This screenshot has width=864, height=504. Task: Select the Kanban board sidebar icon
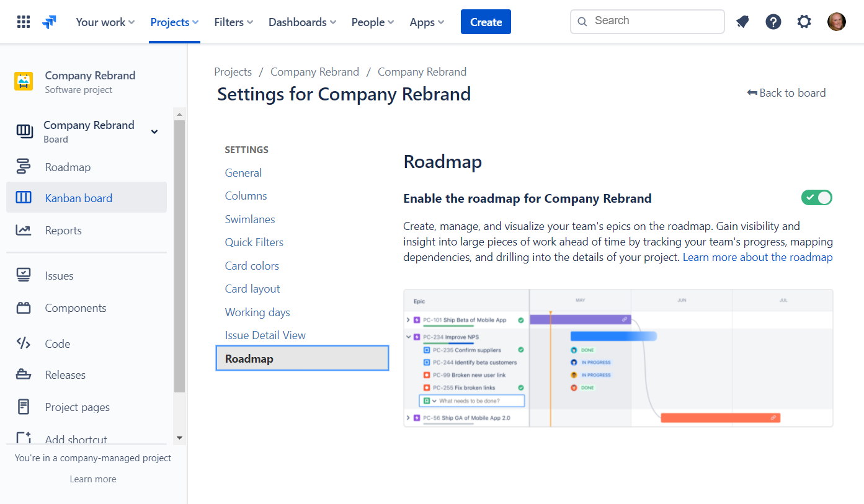coord(24,197)
